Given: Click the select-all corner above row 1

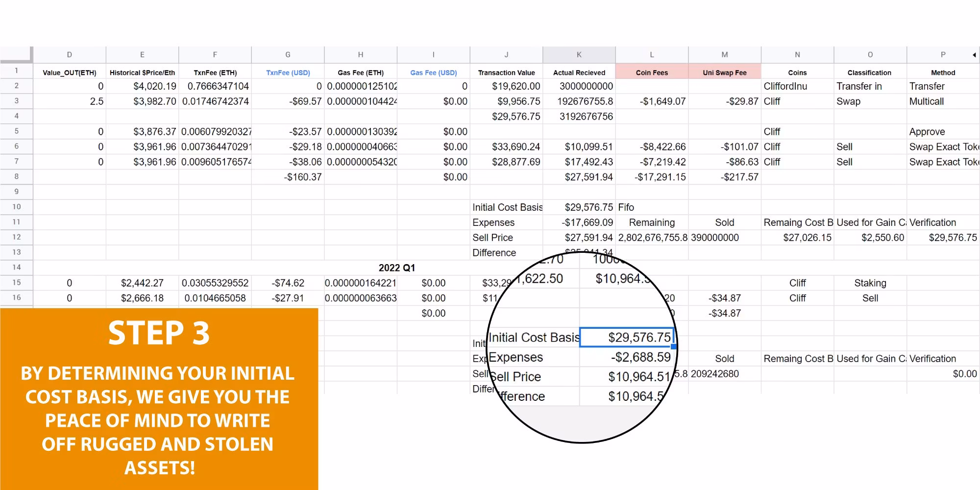Looking at the screenshot, I should pyautogui.click(x=16, y=54).
